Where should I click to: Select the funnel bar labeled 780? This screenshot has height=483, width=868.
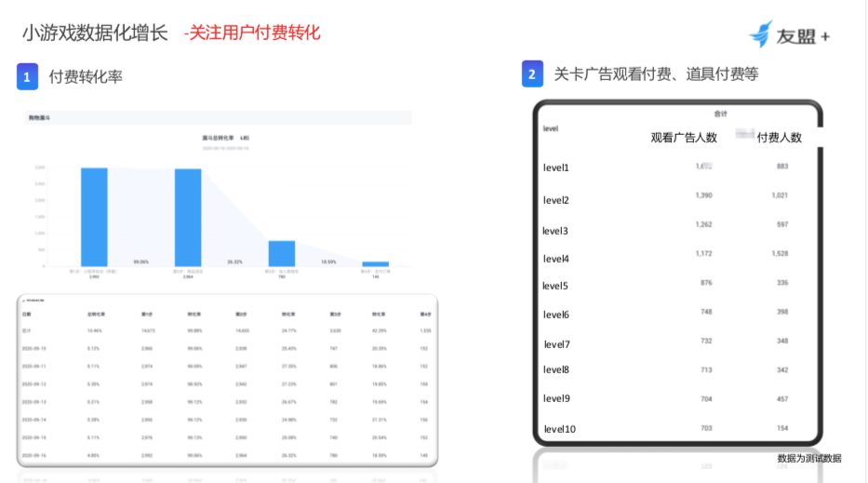click(x=282, y=254)
